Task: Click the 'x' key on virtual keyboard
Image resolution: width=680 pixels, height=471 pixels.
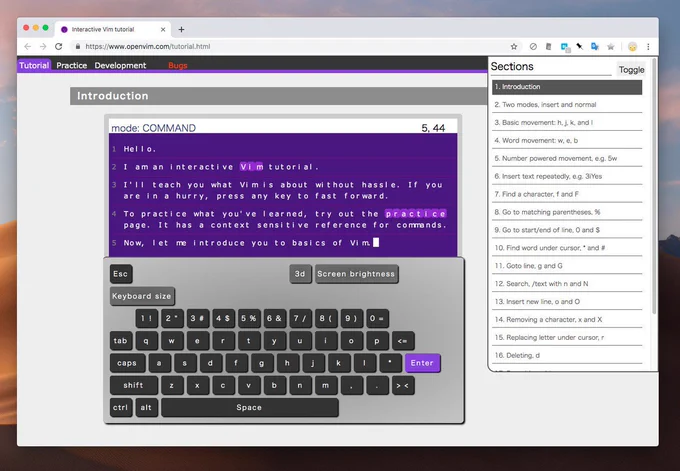Action: (197, 386)
